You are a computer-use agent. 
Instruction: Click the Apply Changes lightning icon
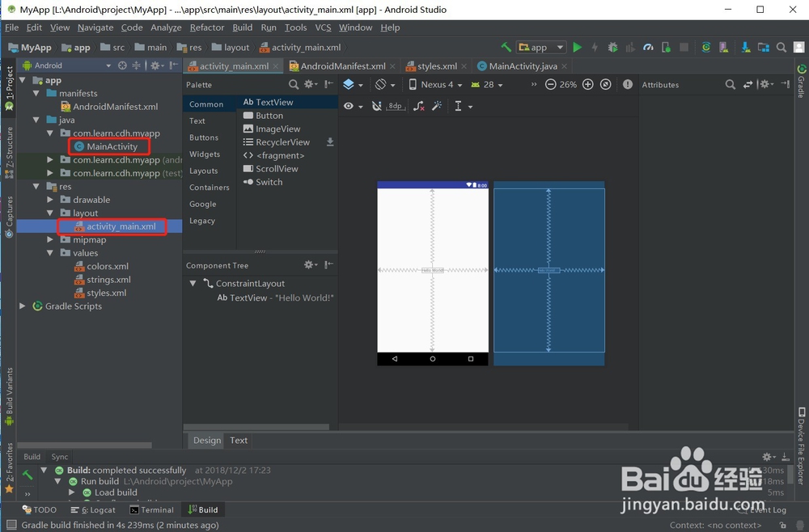click(595, 48)
